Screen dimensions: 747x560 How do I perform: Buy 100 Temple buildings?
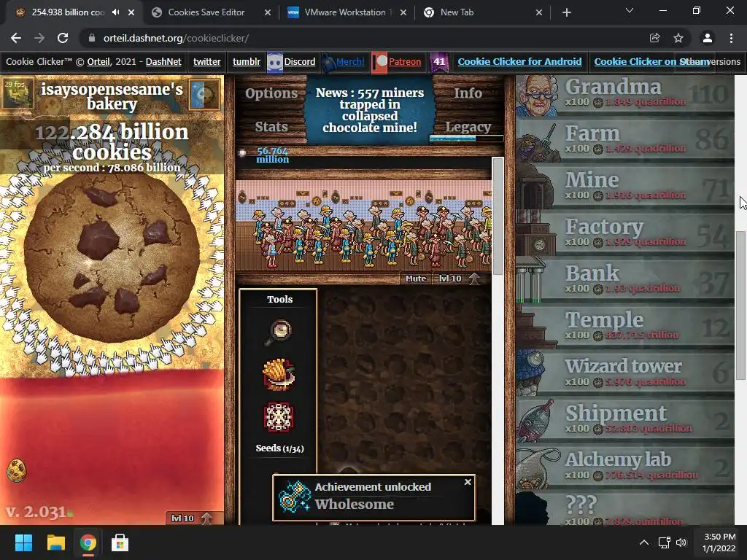[624, 327]
